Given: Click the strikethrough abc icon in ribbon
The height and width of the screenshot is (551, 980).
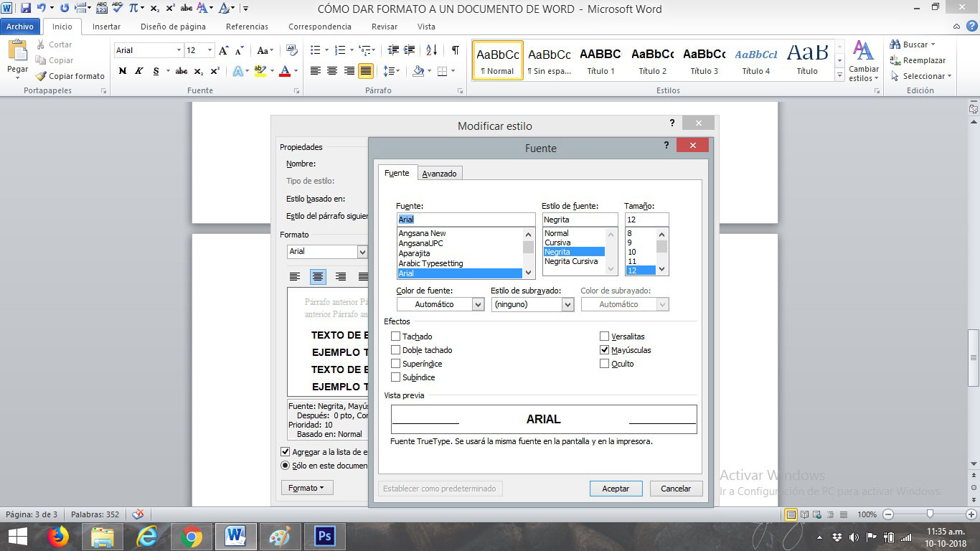Looking at the screenshot, I should (x=182, y=71).
